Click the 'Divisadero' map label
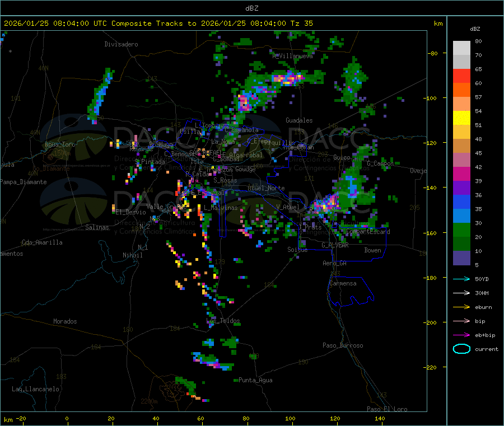This screenshot has width=504, height=426. pyautogui.click(x=121, y=44)
